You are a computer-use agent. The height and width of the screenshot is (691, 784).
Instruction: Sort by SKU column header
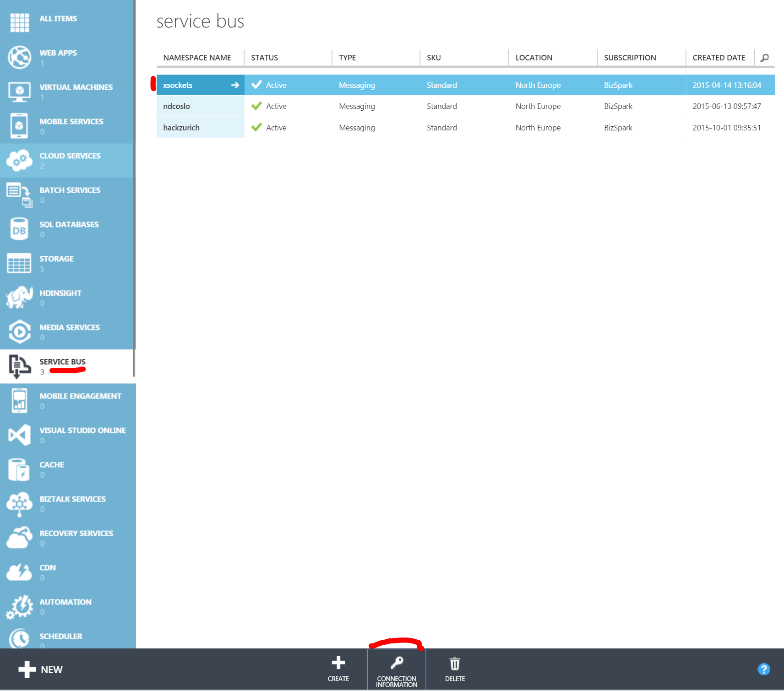[434, 58]
